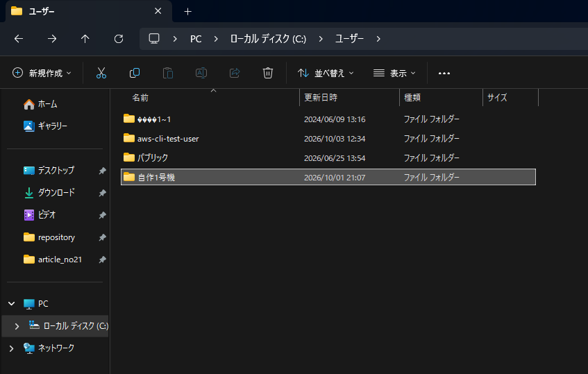Select ローカル ディスク (C:) in navigation tree
The image size is (588, 374).
pos(76,326)
